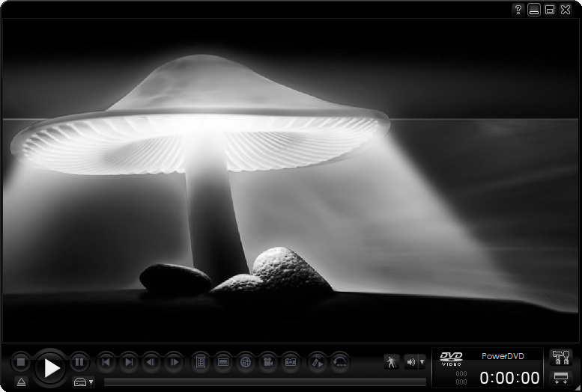Viewport: 582px width, 392px height.
Task: Step backward one frame
Action: [x=151, y=362]
